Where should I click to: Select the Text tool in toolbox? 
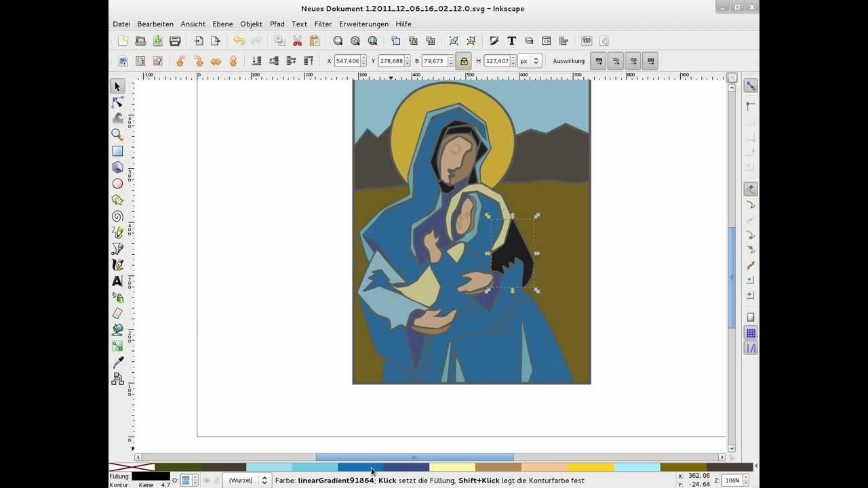click(117, 281)
